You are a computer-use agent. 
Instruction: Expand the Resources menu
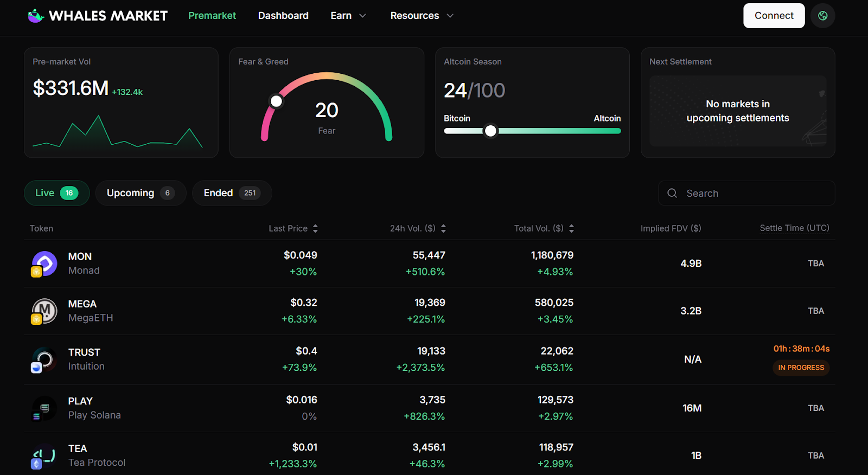tap(422, 16)
